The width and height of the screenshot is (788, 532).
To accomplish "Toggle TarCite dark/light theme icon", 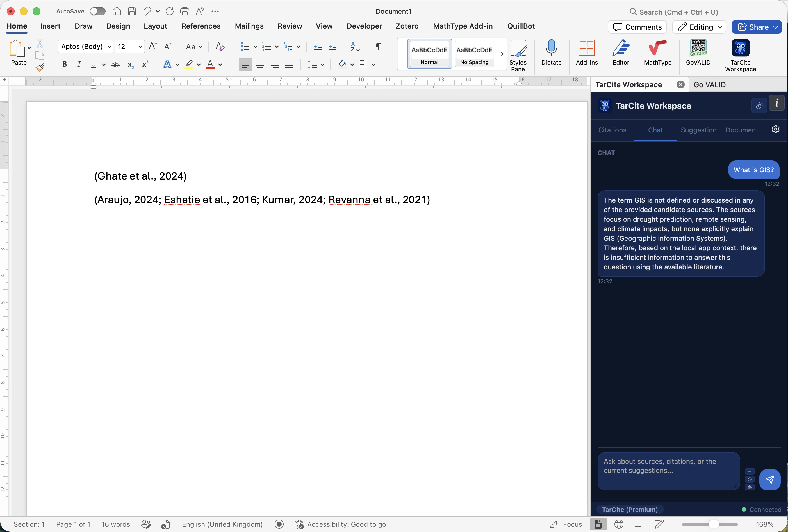I will coord(759,106).
